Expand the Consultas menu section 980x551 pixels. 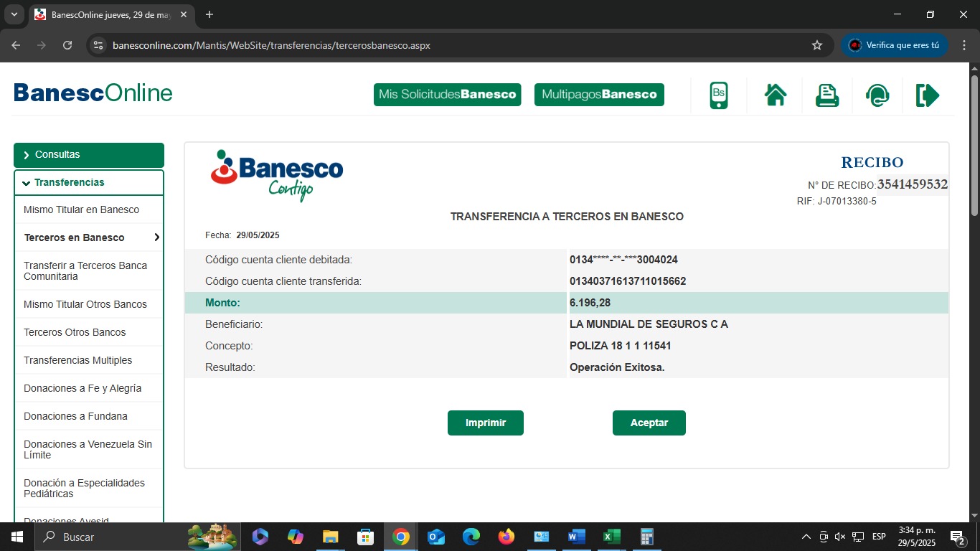(x=88, y=155)
